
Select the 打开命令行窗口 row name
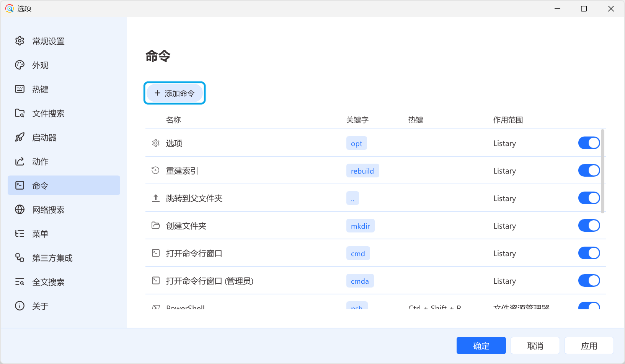tap(194, 253)
